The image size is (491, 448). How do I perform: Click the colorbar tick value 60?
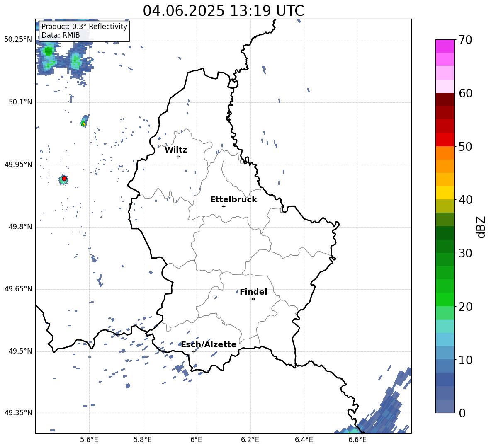(x=465, y=93)
